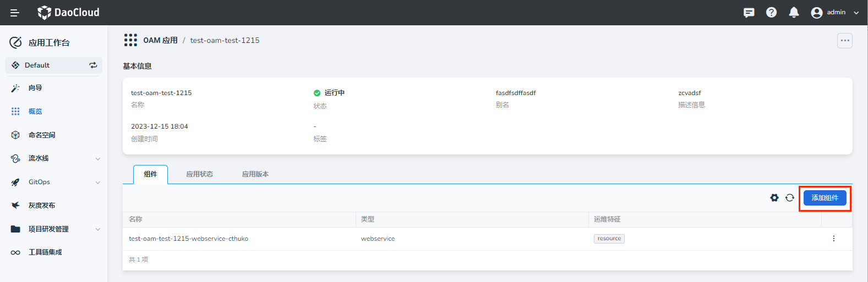
Task: Open GitOps menu item
Action: point(39,182)
